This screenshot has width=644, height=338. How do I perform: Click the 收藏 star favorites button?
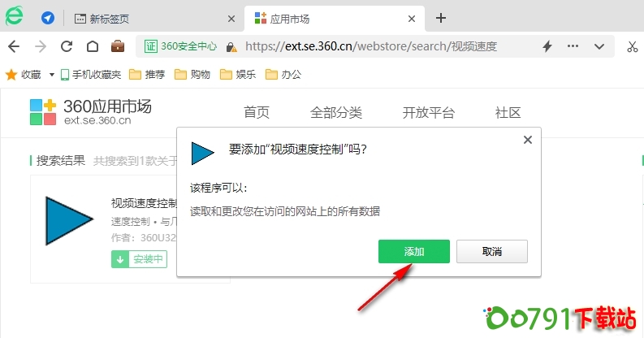click(x=23, y=74)
